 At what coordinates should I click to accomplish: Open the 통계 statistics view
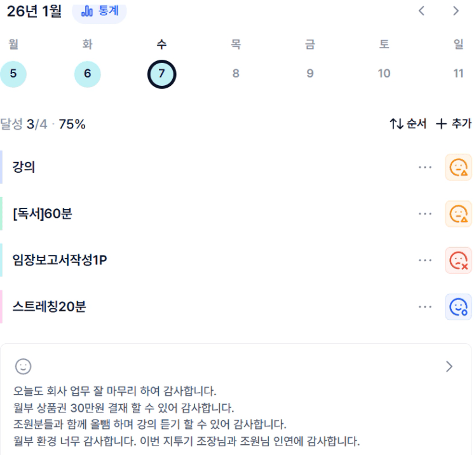[100, 11]
